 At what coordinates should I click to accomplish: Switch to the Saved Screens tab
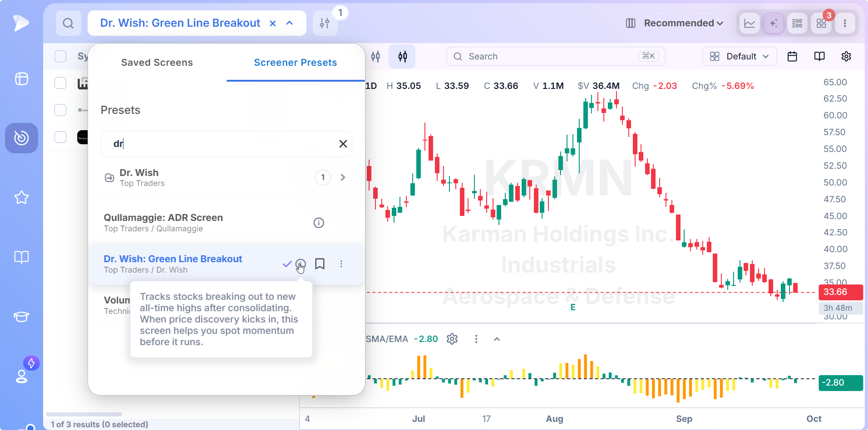(x=157, y=63)
